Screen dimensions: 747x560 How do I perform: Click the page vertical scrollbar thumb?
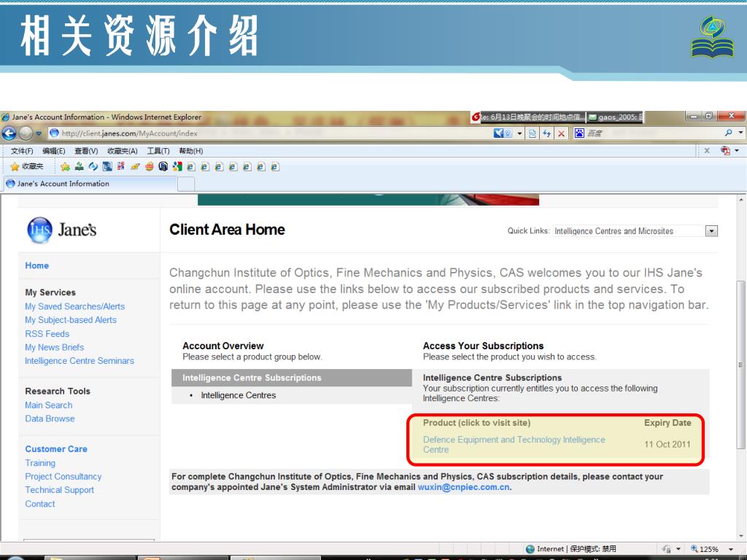point(741,365)
